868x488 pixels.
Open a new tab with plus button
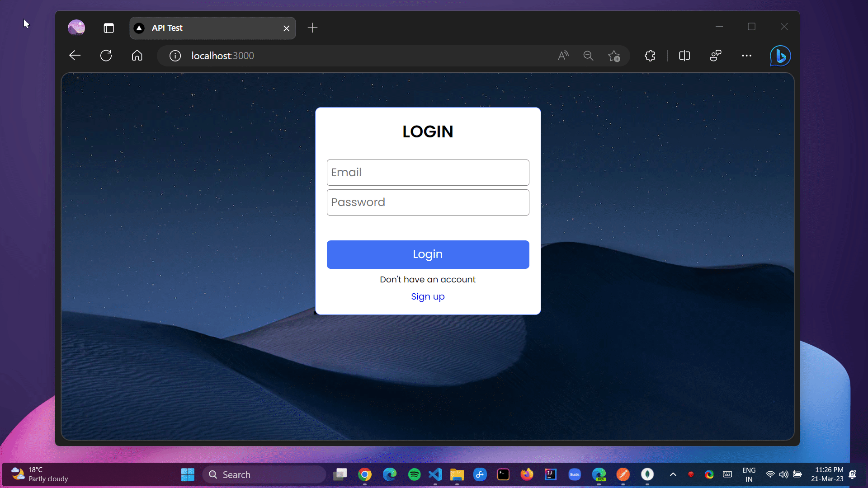coord(312,28)
